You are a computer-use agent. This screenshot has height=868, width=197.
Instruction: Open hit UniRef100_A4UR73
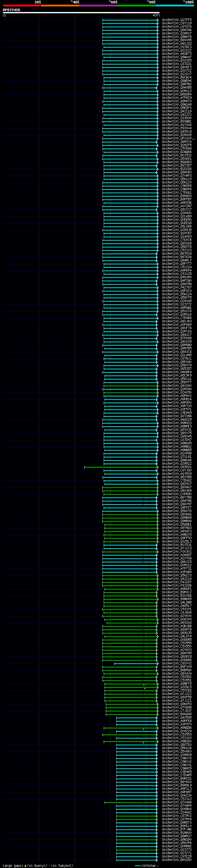pyautogui.click(x=176, y=54)
